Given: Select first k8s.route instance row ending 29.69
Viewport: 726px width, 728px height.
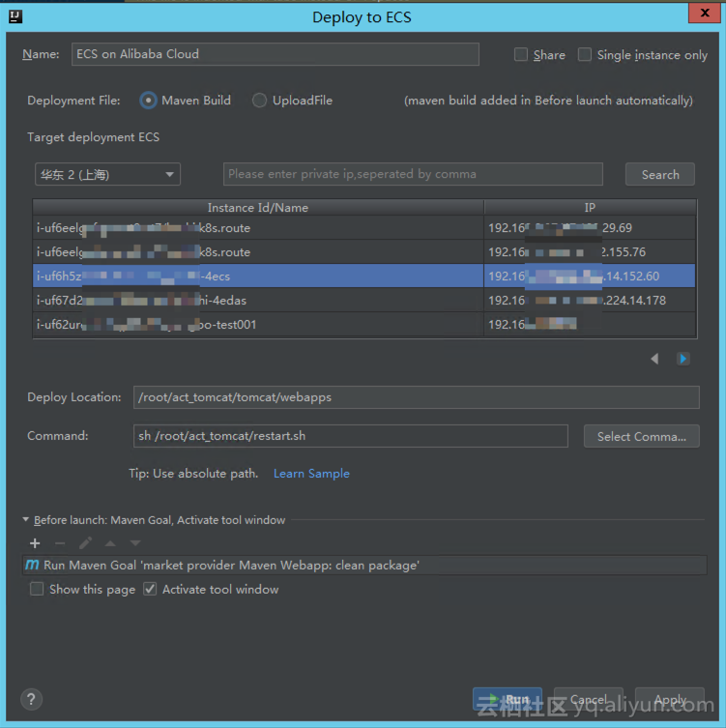Looking at the screenshot, I should click(363, 227).
